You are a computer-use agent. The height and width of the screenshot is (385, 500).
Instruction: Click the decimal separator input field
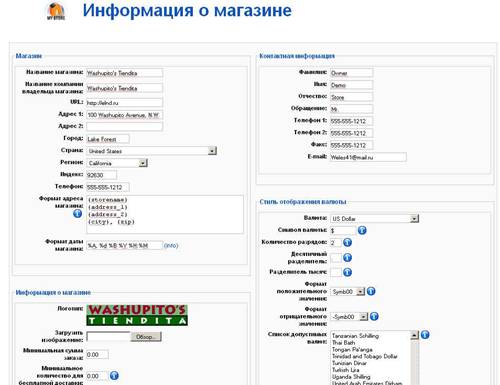point(336,258)
